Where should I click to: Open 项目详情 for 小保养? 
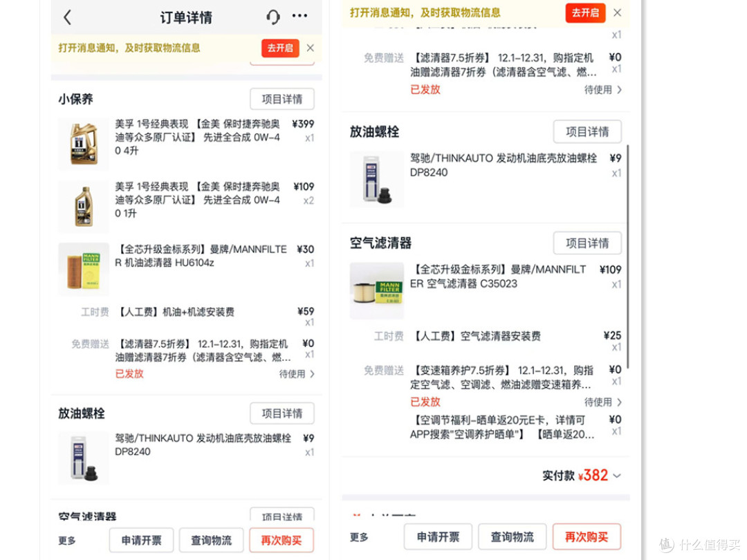(x=282, y=99)
